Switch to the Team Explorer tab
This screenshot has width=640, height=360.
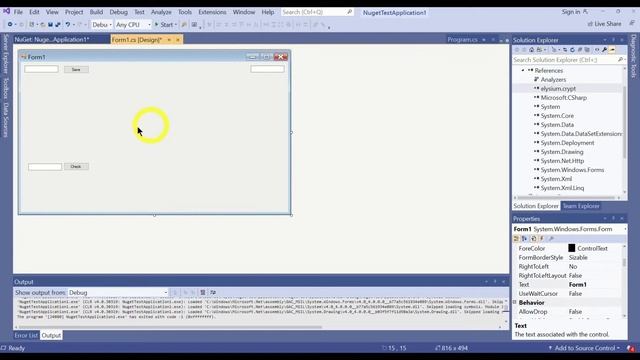click(581, 206)
